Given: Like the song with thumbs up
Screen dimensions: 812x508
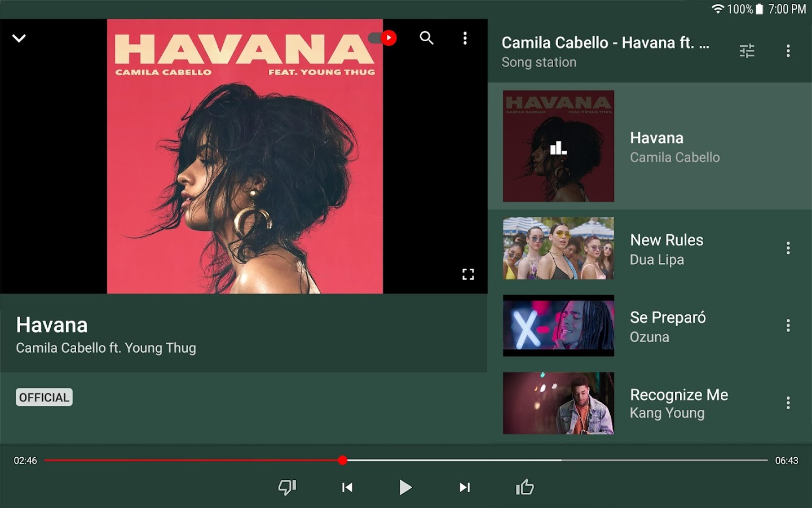Looking at the screenshot, I should click(x=525, y=487).
